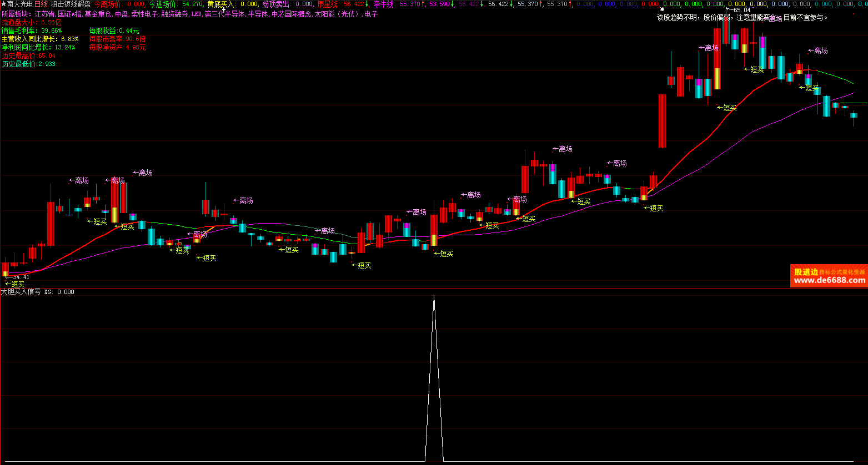Select the 日线 period label
The width and height of the screenshot is (868, 465).
coord(41,4)
